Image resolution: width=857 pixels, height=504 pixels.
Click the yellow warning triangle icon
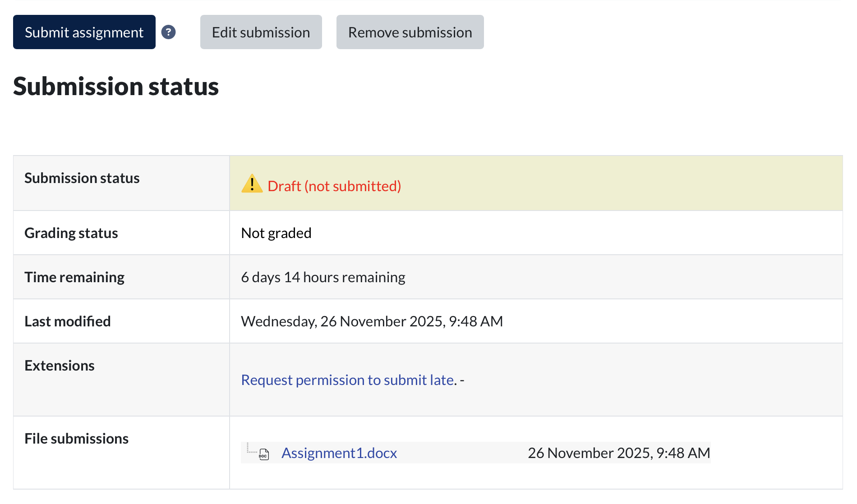tap(252, 184)
